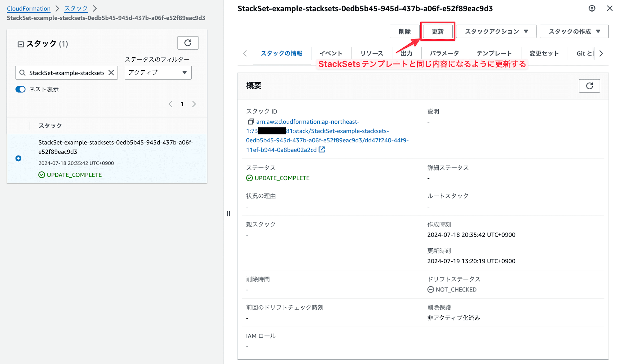Close the stack detail panel
The image size is (620, 364).
coord(609,8)
